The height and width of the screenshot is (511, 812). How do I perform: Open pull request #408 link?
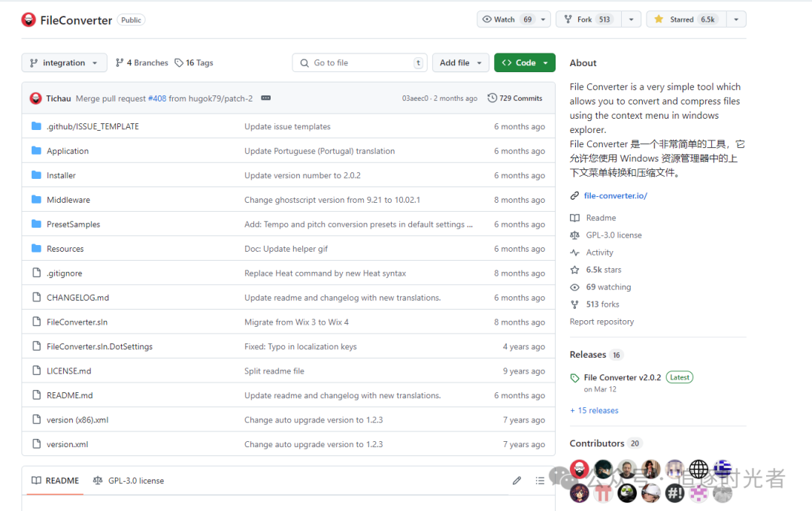[x=157, y=98]
